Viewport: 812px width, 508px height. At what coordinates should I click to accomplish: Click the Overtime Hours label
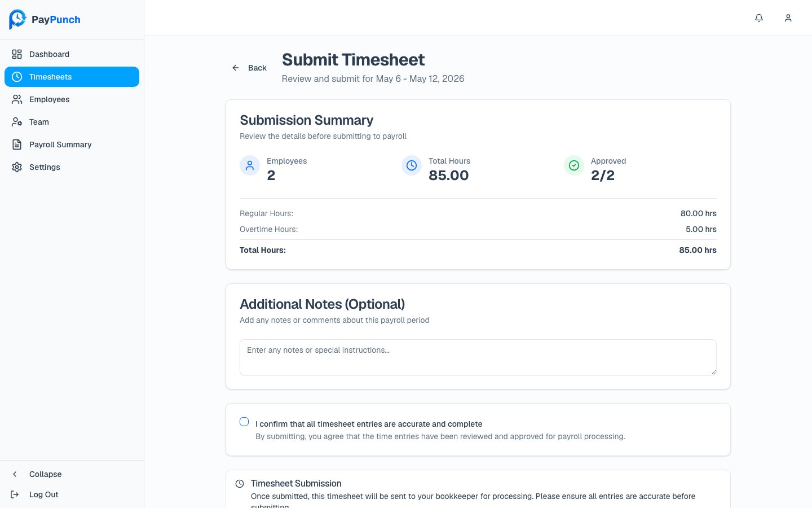pyautogui.click(x=268, y=229)
